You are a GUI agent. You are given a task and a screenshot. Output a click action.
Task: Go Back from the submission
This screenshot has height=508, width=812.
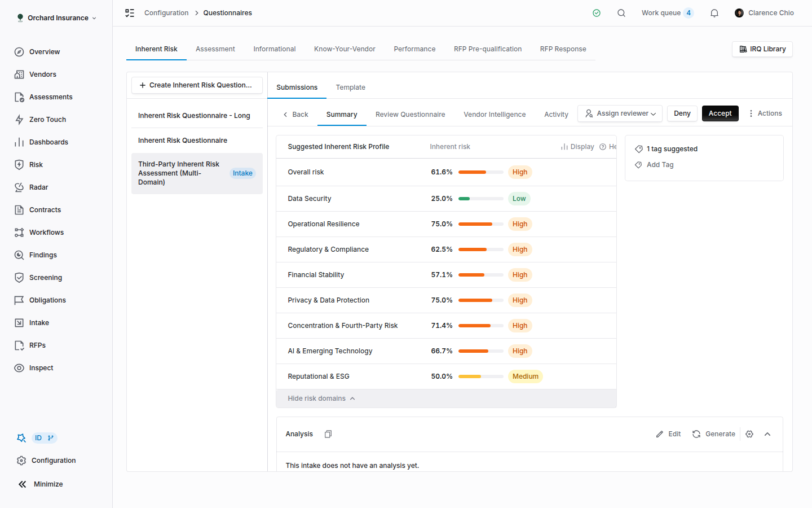pyautogui.click(x=295, y=115)
